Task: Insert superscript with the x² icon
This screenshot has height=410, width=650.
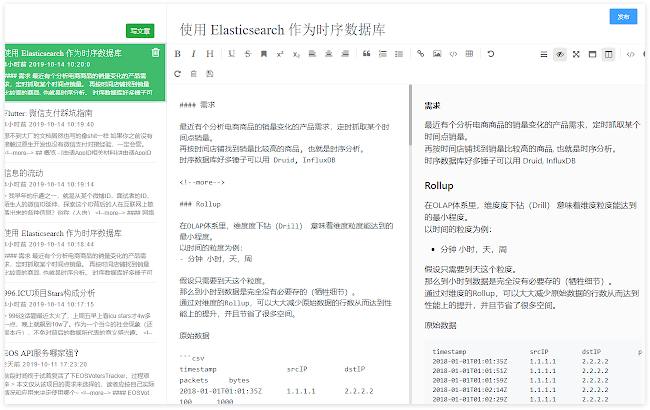Action: (280, 54)
